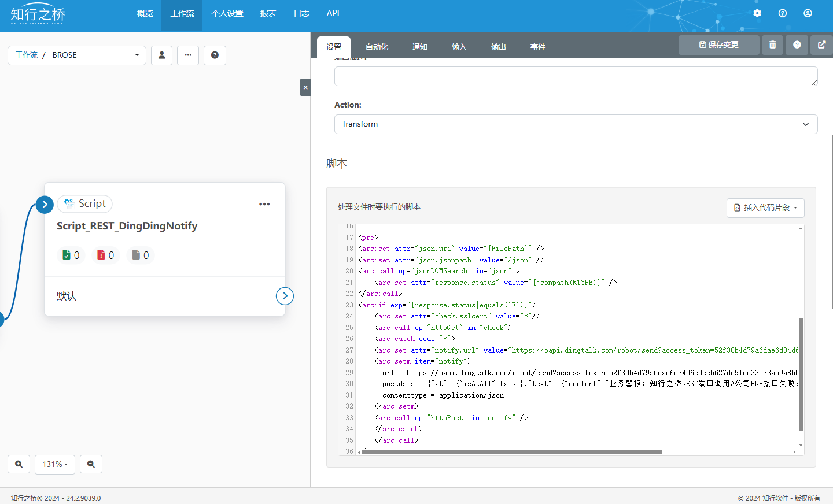Image resolution: width=833 pixels, height=504 pixels.
Task: Open the 日志 menu in navigation
Action: pos(301,13)
